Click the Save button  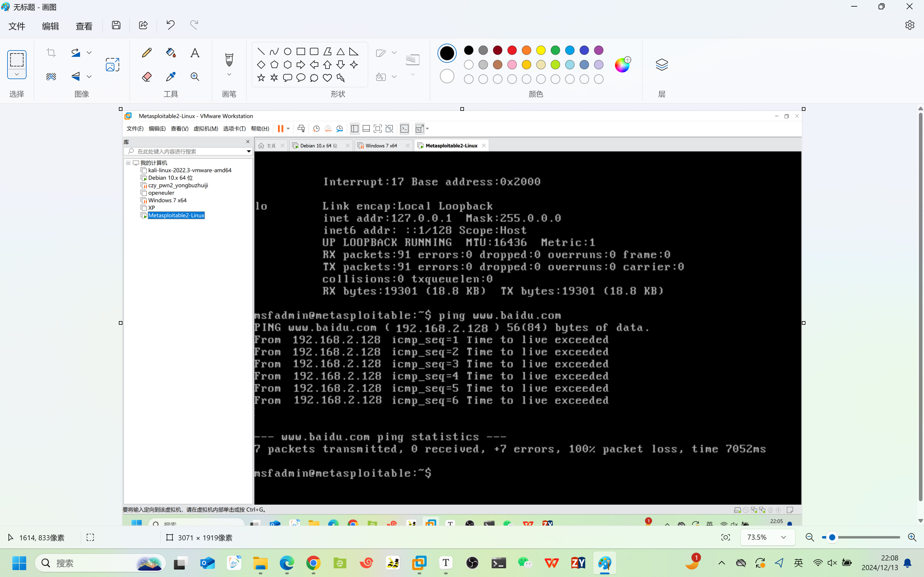click(x=116, y=25)
